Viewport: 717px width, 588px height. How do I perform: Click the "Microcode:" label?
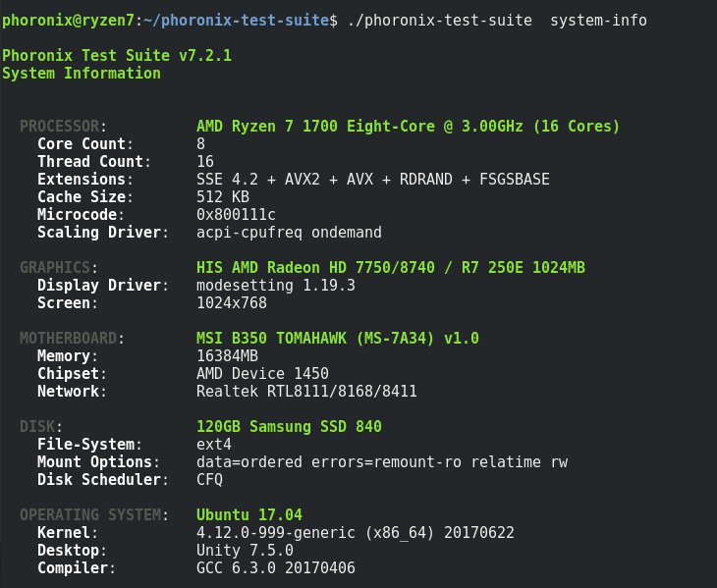click(x=81, y=215)
